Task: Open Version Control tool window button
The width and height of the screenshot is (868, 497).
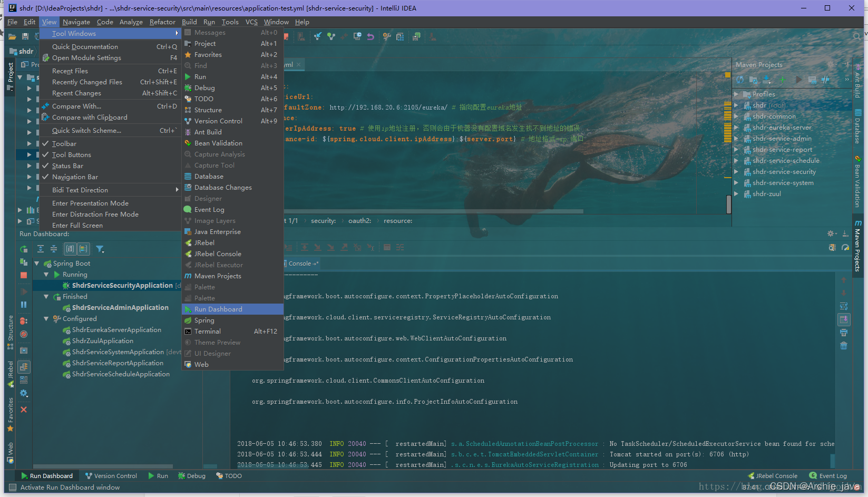Action: [x=111, y=476]
